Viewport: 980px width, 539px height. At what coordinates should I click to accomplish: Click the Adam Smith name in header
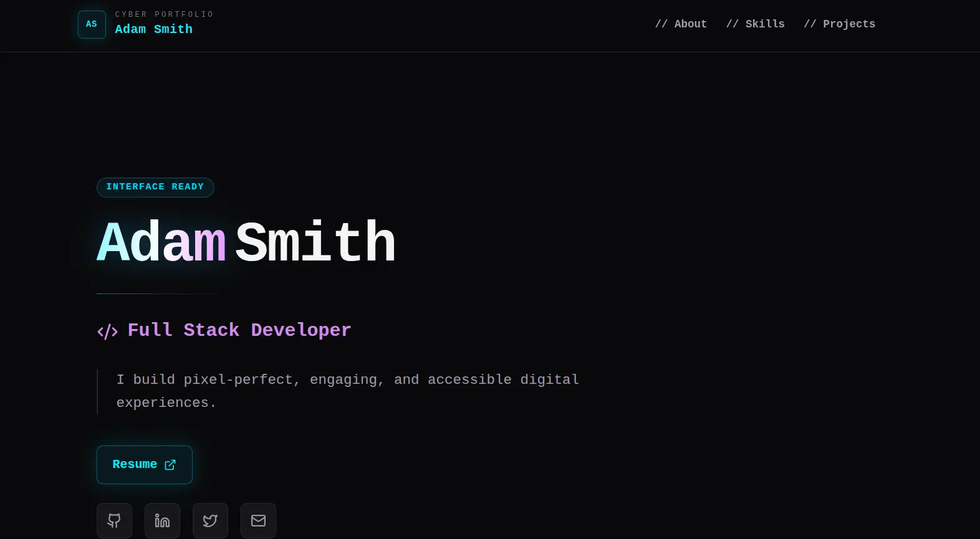point(153,29)
